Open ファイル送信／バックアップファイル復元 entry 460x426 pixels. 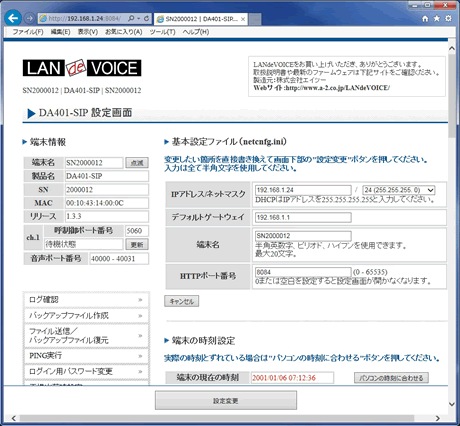coord(86,336)
